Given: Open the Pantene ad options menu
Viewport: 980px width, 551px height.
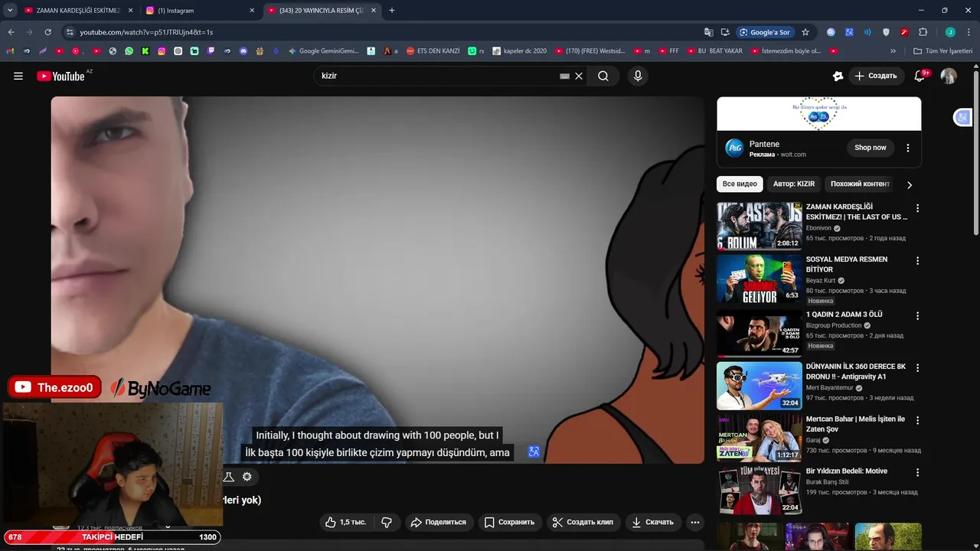Looking at the screenshot, I should pos(908,148).
